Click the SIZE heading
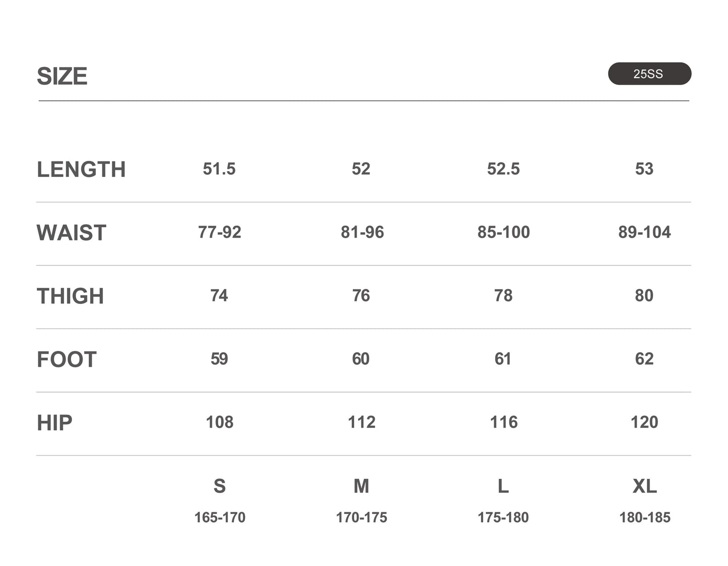 coord(62,77)
